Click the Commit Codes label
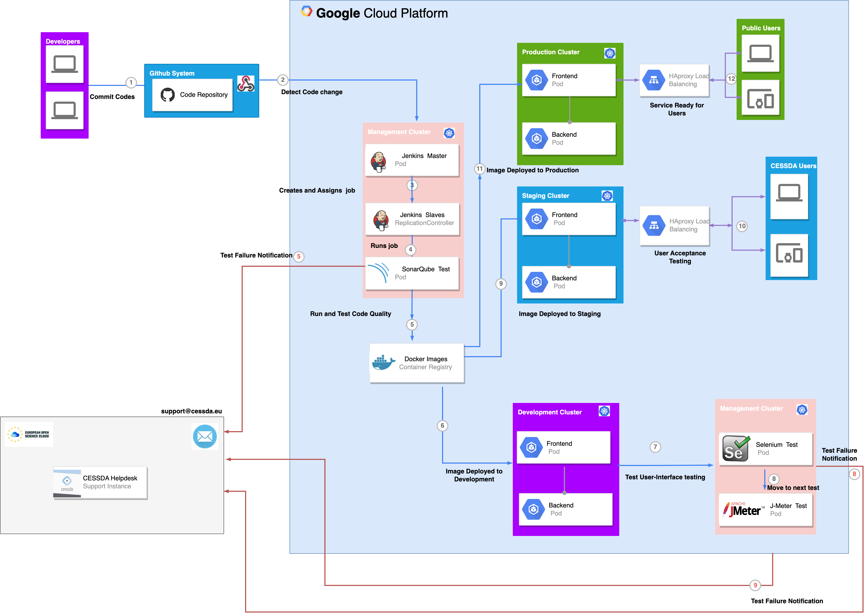Screen dimensions: 867x616 pos(112,97)
